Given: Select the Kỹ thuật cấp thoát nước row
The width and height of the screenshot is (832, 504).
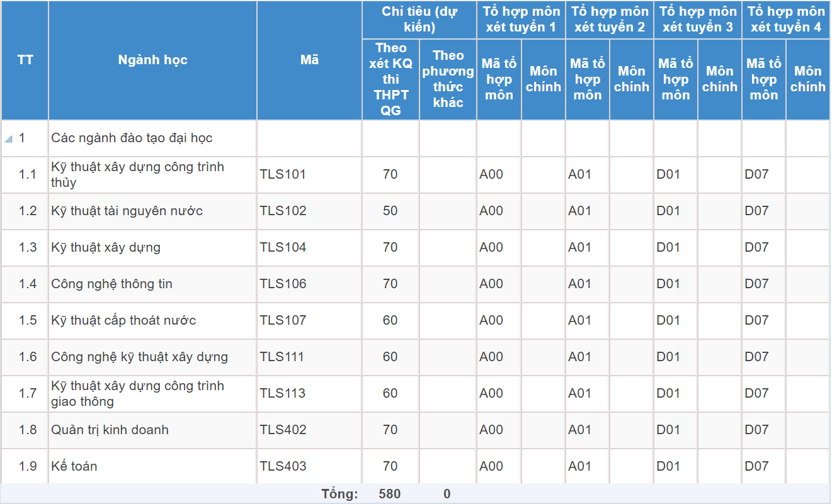Looking at the screenshot, I should pyautogui.click(x=123, y=320).
